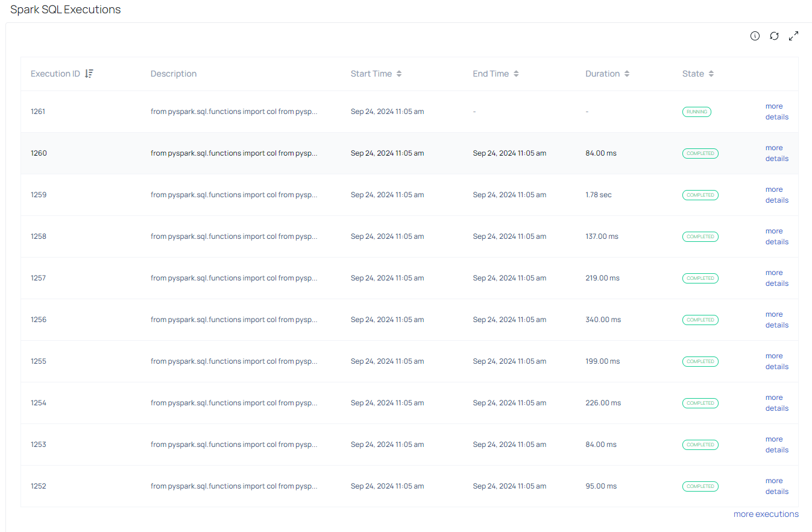Open more details for execution 1256
The image size is (812, 532).
point(776,320)
